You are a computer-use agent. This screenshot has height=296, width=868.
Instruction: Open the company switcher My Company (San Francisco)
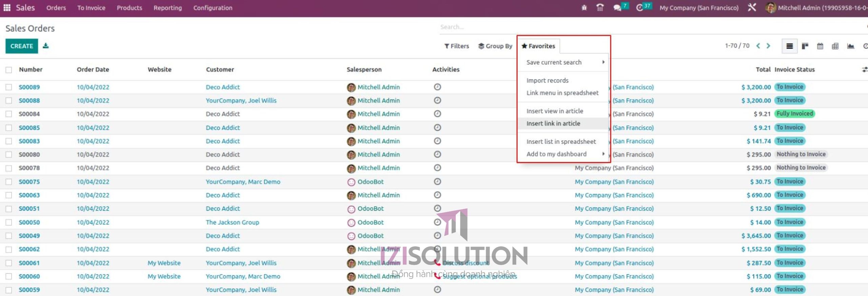(x=699, y=7)
